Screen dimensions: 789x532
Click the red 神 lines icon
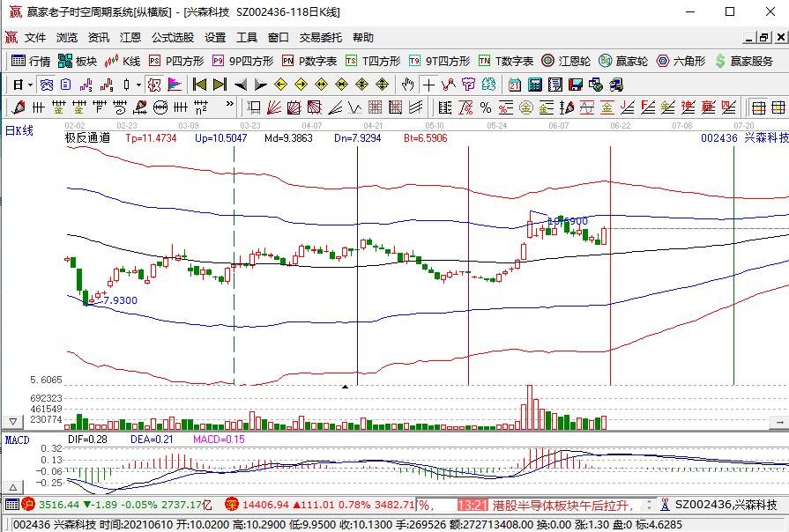tap(689, 107)
